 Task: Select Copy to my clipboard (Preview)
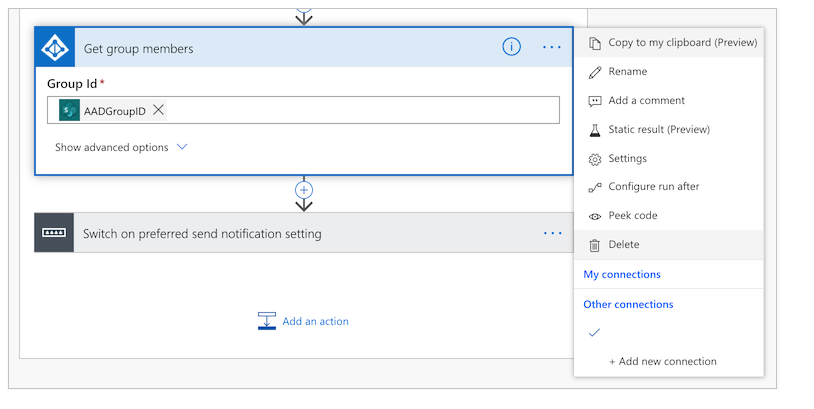click(682, 42)
